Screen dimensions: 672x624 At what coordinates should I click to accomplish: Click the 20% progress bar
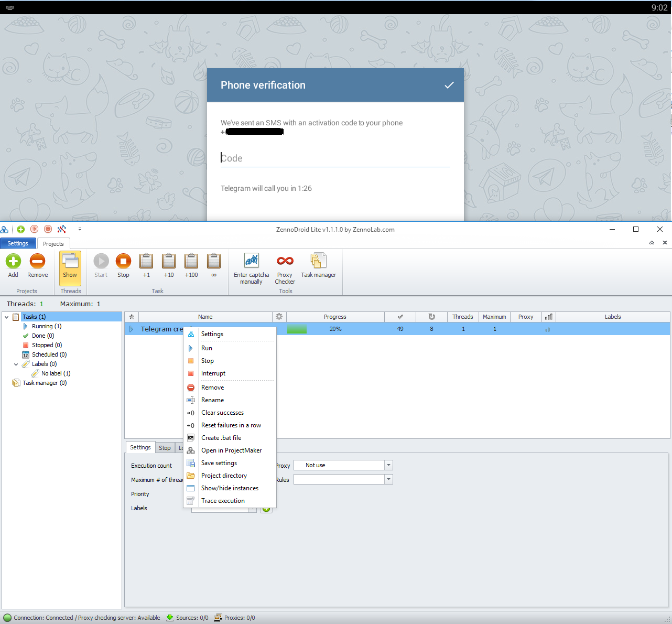pos(335,329)
